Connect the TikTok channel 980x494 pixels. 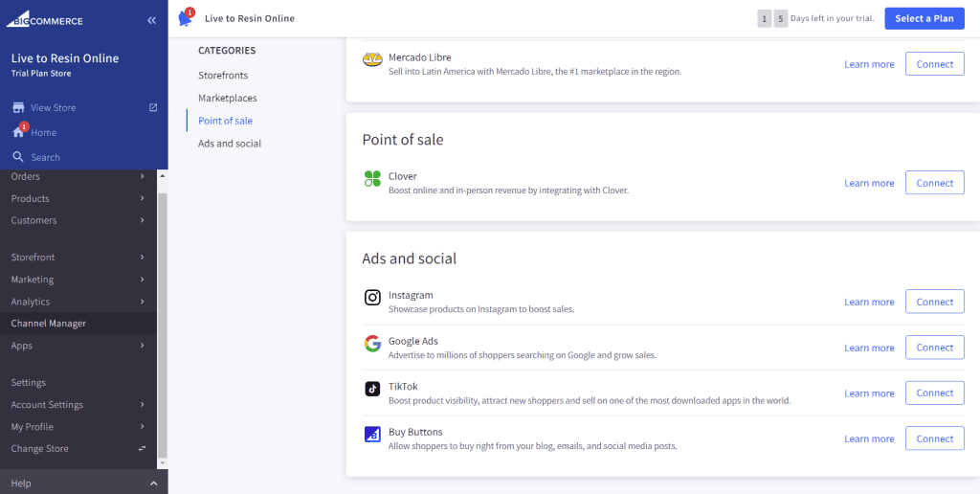click(935, 393)
